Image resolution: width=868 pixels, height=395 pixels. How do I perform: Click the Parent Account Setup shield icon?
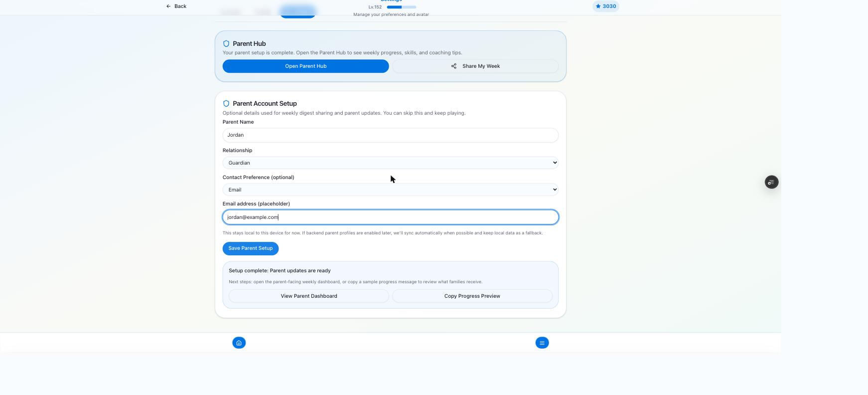point(226,104)
